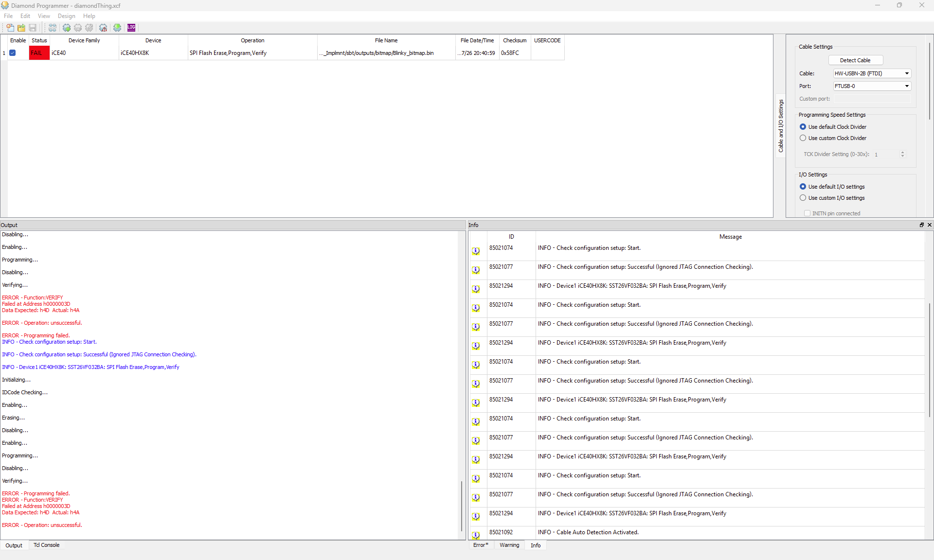
Task: Click the Open file folder icon
Action: pos(21,28)
